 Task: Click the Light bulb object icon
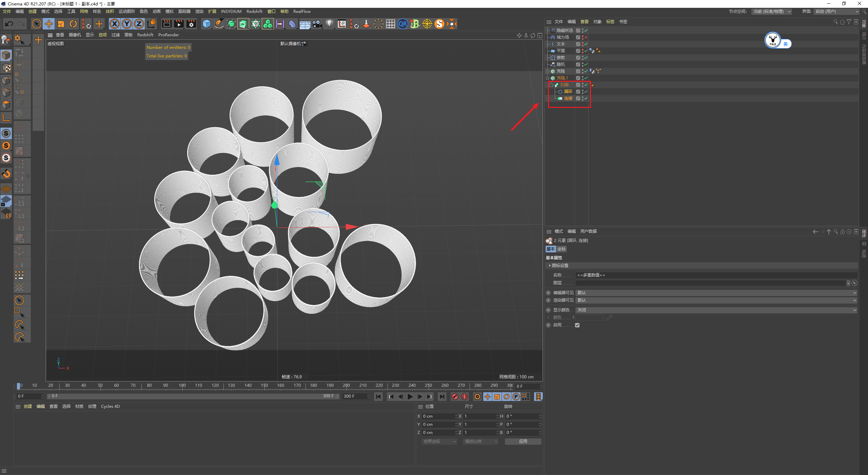point(329,24)
